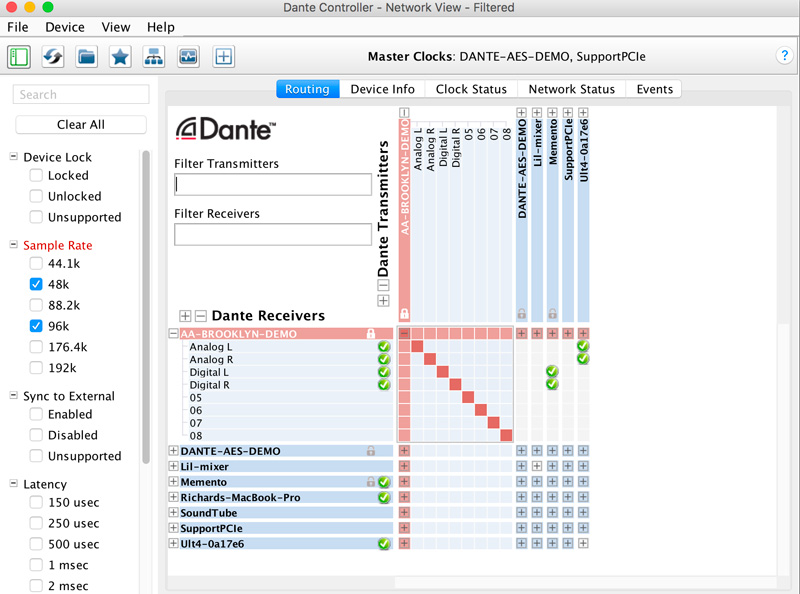This screenshot has height=594, width=800.
Task: Expand the Lil-mixer receiver row
Action: 173,466
